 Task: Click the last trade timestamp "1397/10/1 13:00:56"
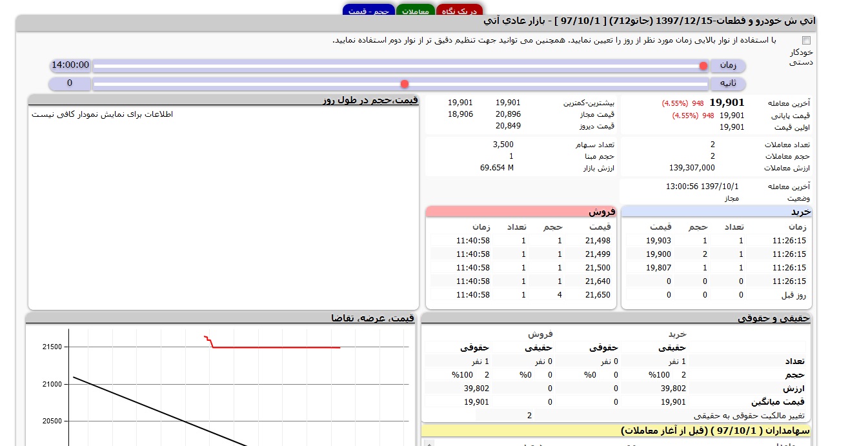click(702, 187)
